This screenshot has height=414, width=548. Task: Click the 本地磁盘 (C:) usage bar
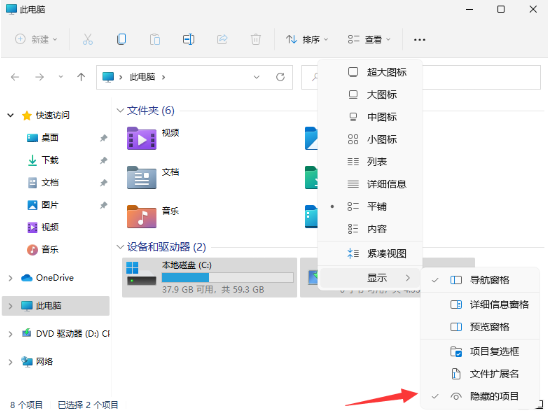(x=228, y=278)
